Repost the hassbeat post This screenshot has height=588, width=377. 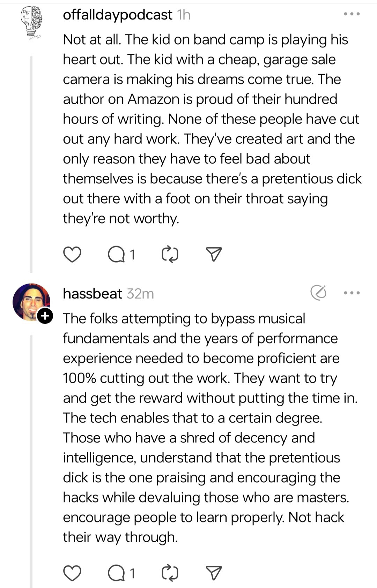tap(170, 573)
